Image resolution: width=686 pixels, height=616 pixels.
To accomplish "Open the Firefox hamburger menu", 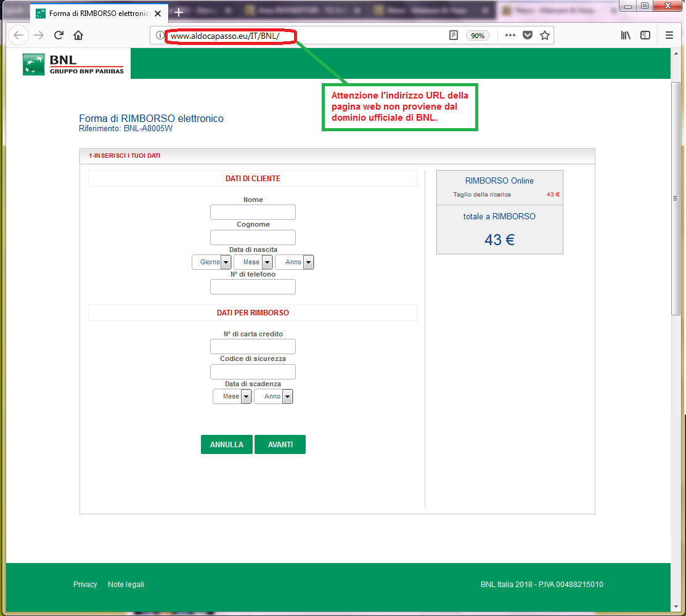I will point(669,35).
